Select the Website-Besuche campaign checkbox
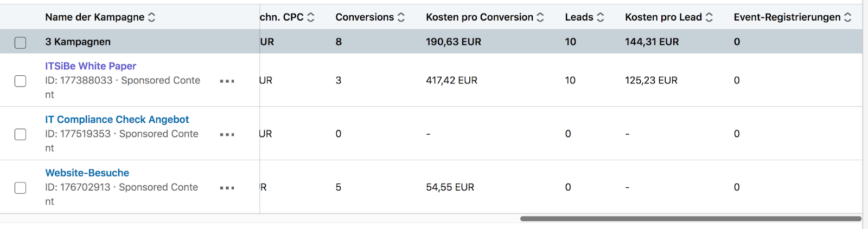 point(20,188)
